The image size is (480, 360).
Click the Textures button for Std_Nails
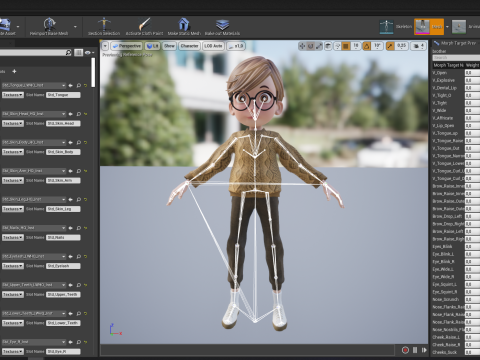point(13,237)
